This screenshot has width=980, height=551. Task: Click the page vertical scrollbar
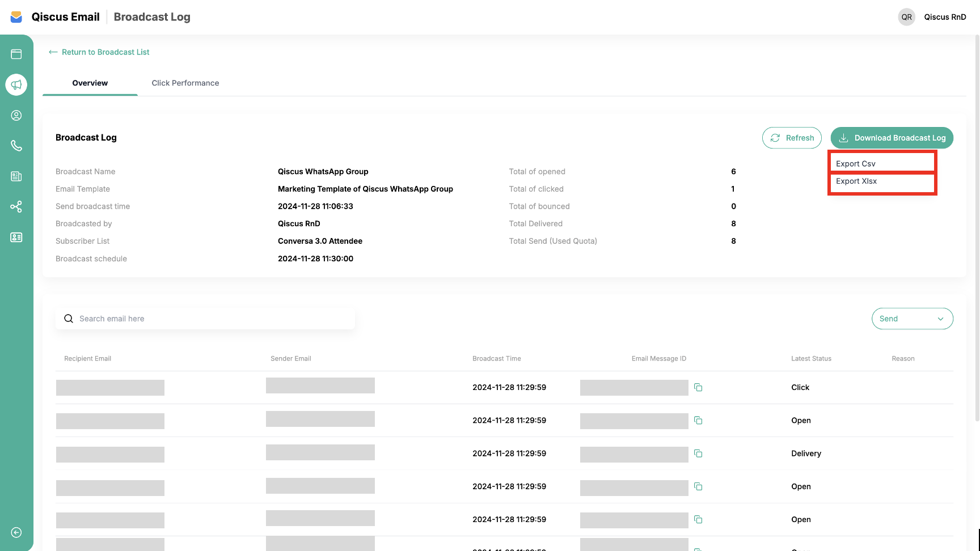click(977, 228)
